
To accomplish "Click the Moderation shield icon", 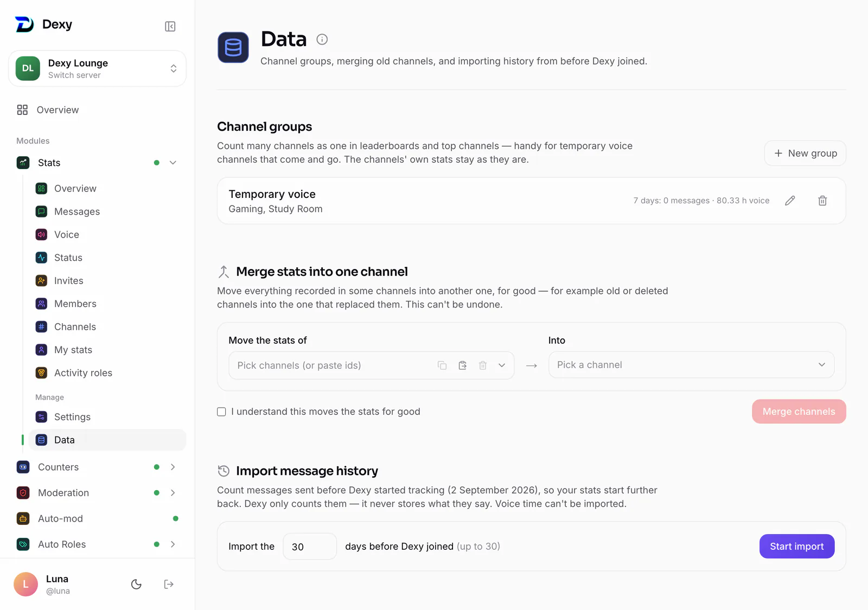I will [x=23, y=493].
